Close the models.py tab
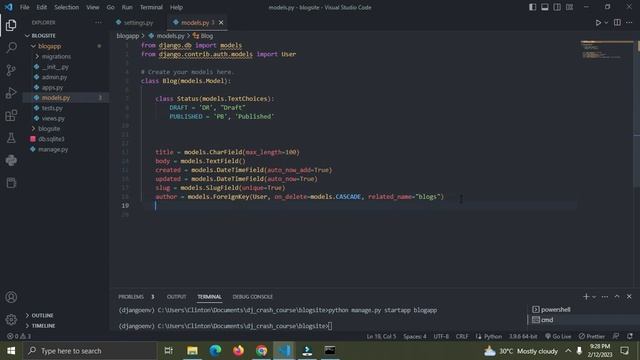The image size is (640, 360). pyautogui.click(x=221, y=22)
